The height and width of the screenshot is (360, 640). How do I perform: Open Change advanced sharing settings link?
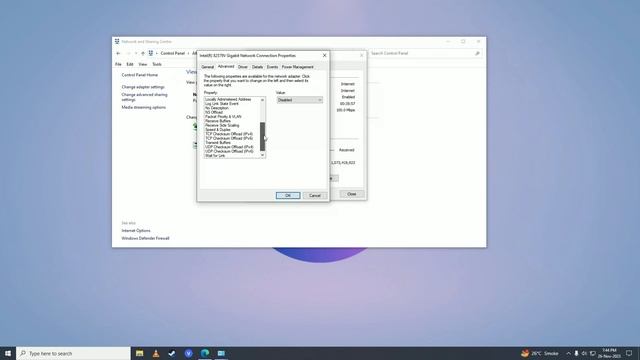[x=144, y=97]
